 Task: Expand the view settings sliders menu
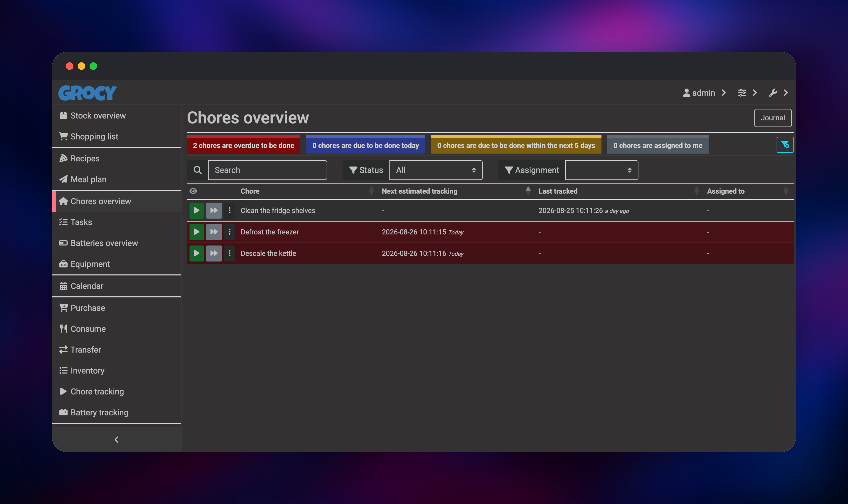click(x=747, y=93)
